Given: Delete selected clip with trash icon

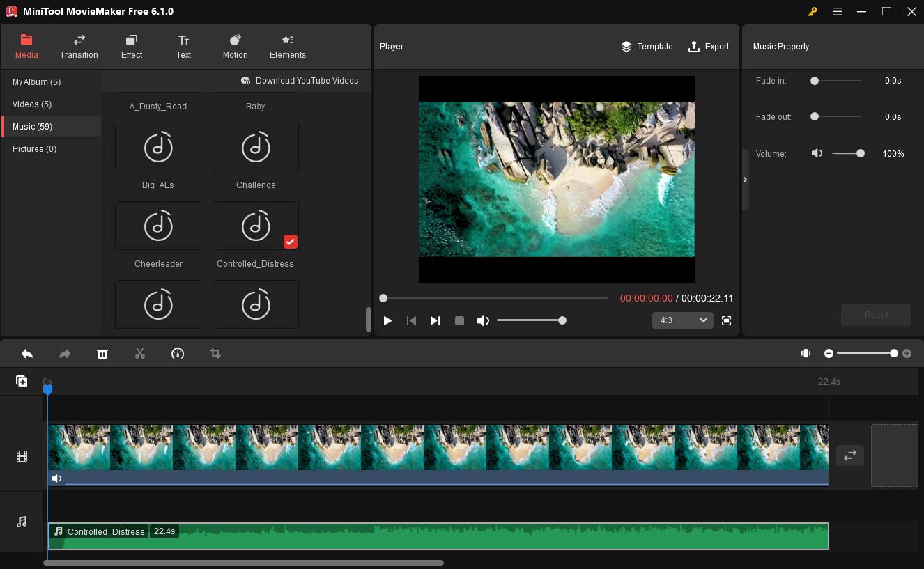Looking at the screenshot, I should click(102, 354).
